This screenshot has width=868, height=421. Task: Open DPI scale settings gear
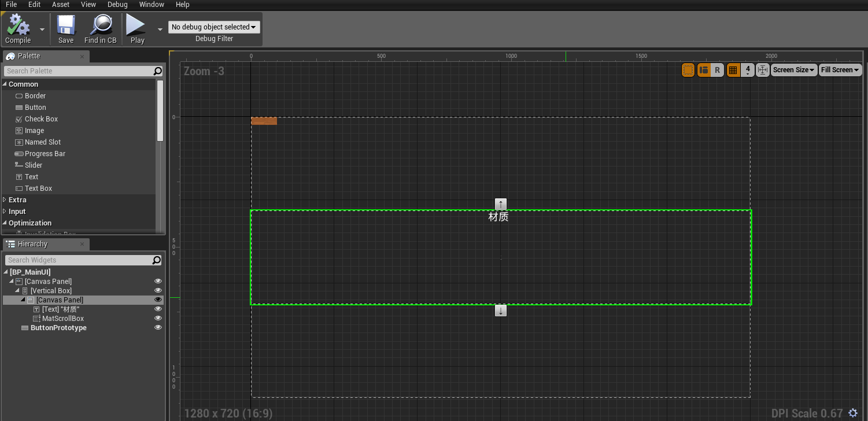coord(853,413)
